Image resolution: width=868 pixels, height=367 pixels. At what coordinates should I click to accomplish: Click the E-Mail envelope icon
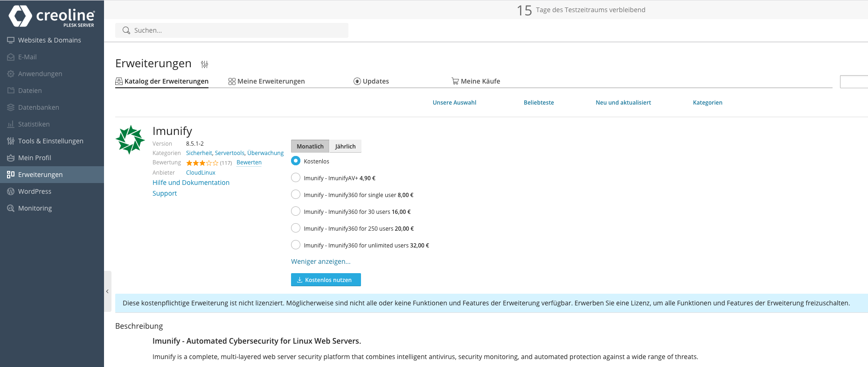11,57
